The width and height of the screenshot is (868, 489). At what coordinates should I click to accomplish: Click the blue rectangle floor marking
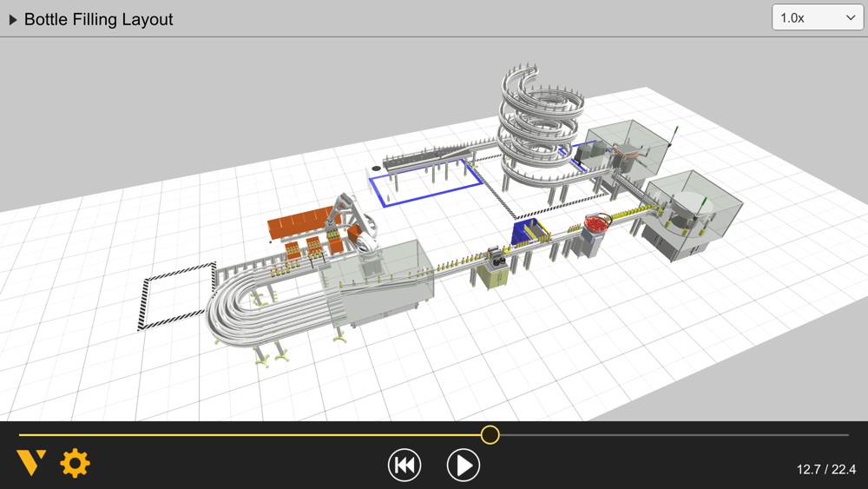426,182
